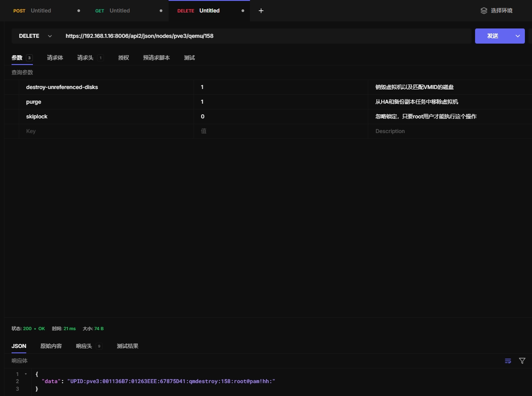The image size is (532, 396).
Task: Open the 请求头 headers tab
Action: click(x=85, y=58)
